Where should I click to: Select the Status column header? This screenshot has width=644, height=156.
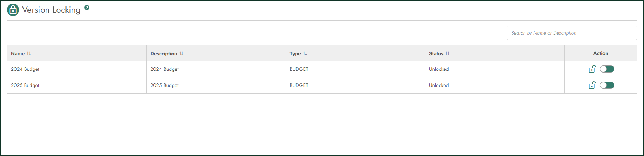pos(495,53)
